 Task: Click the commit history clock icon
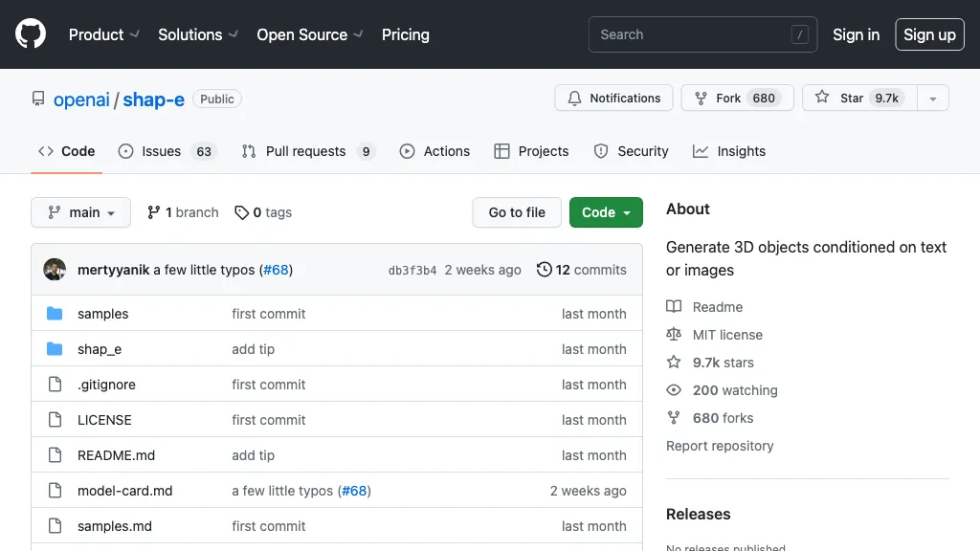coord(544,270)
